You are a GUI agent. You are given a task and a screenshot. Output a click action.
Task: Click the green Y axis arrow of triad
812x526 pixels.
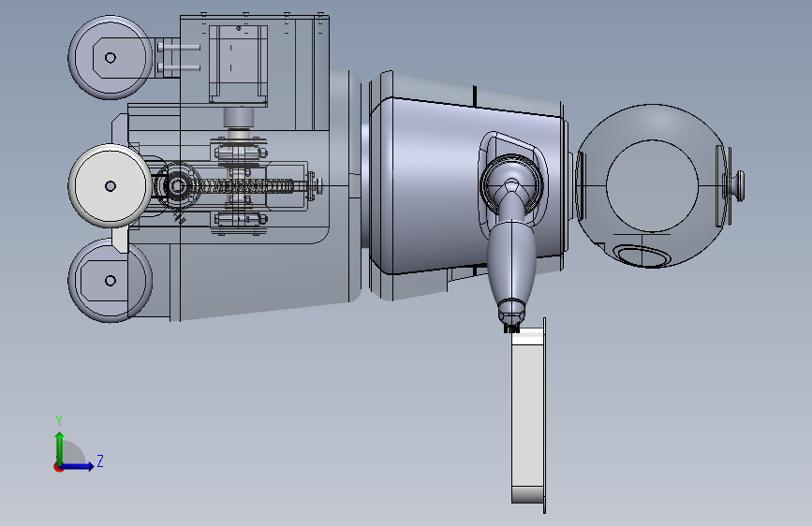60,448
